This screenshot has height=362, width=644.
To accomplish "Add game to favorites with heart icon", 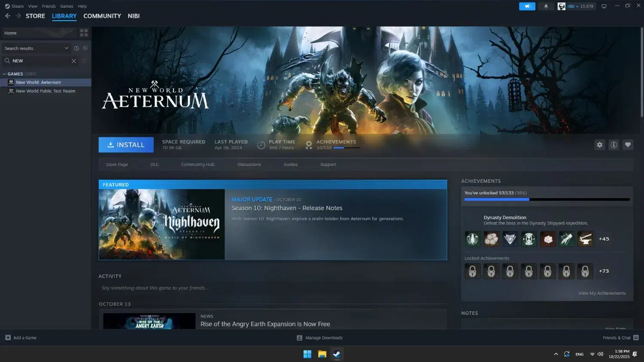I will coord(628,145).
